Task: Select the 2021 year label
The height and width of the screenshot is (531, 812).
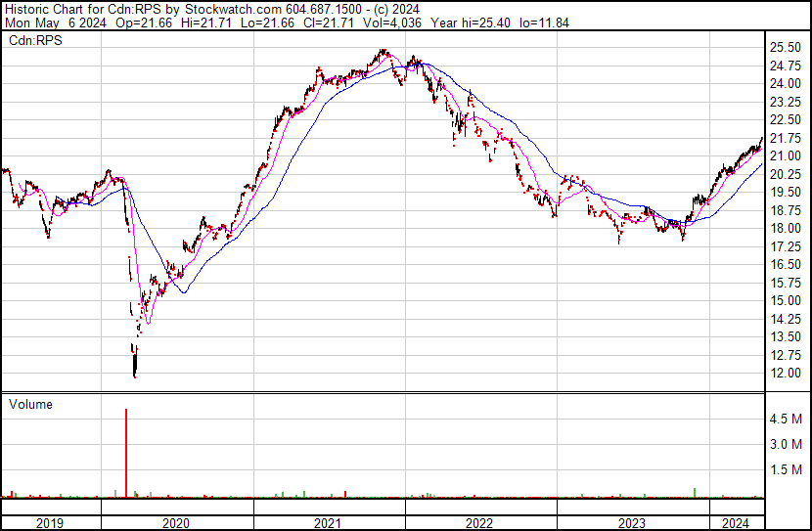Action: (328, 523)
